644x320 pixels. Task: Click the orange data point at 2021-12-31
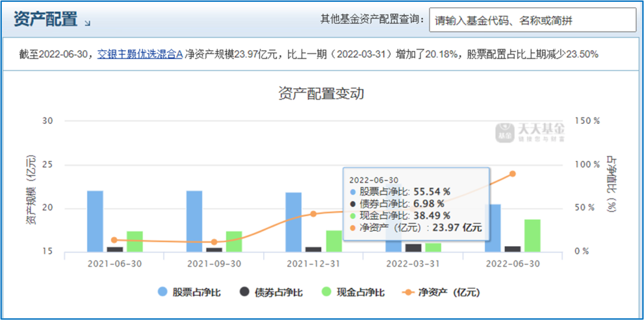pos(314,214)
